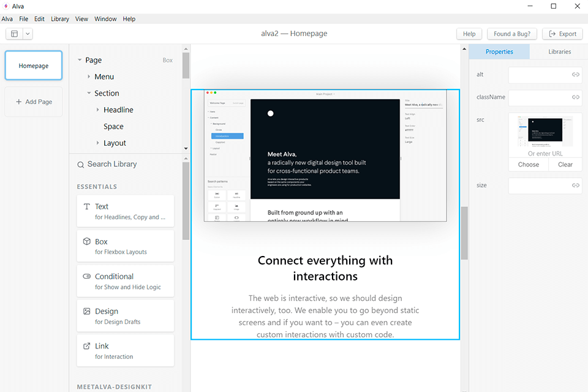Open the Library menu in the menu bar

pyautogui.click(x=59, y=18)
